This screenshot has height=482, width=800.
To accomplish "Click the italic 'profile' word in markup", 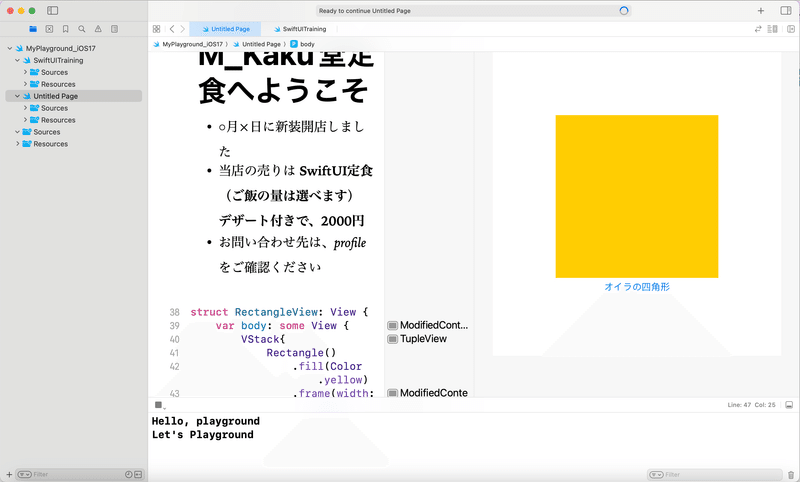I will (350, 243).
